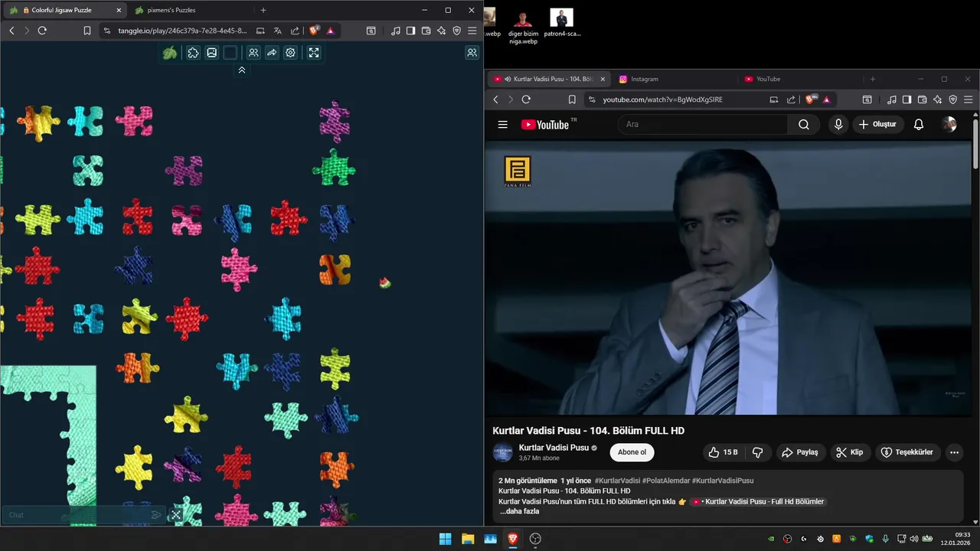Viewport: 980px width, 551px height.
Task: Open File Explorer from the taskbar
Action: point(468,539)
